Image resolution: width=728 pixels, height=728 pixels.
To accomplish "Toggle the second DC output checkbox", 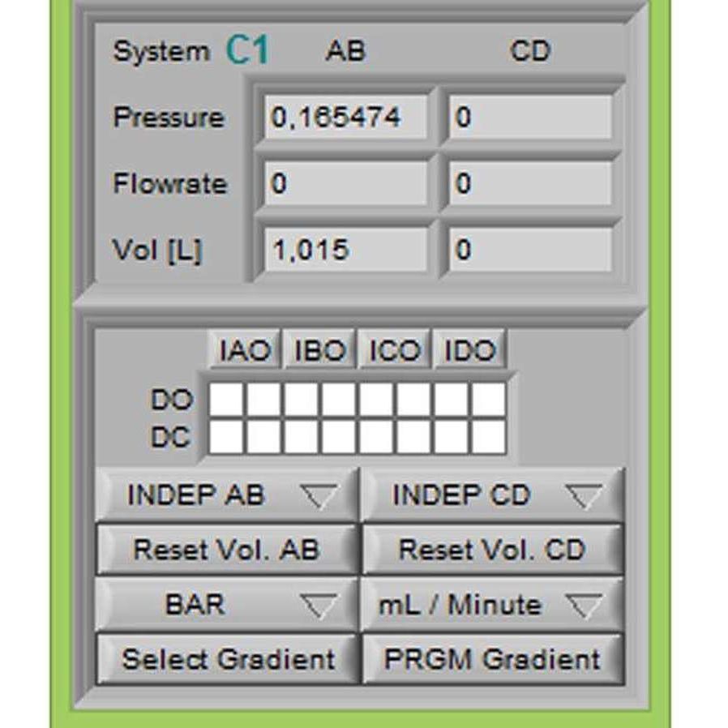I will click(x=265, y=435).
